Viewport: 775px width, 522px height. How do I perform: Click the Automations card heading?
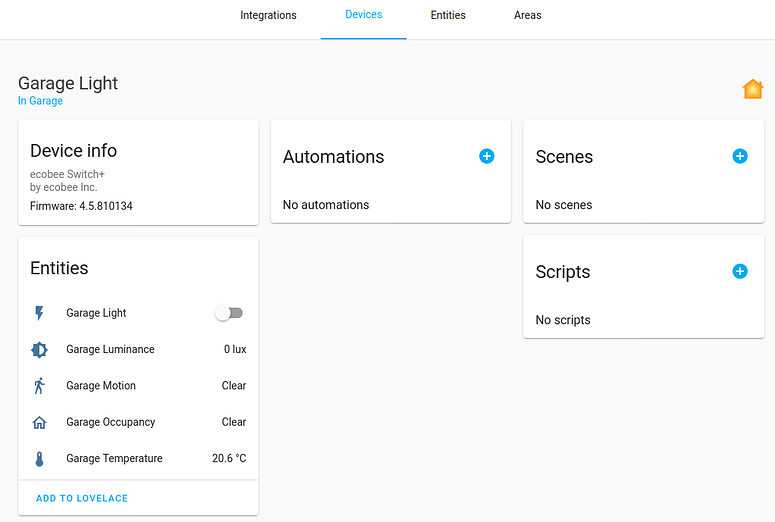coord(334,157)
